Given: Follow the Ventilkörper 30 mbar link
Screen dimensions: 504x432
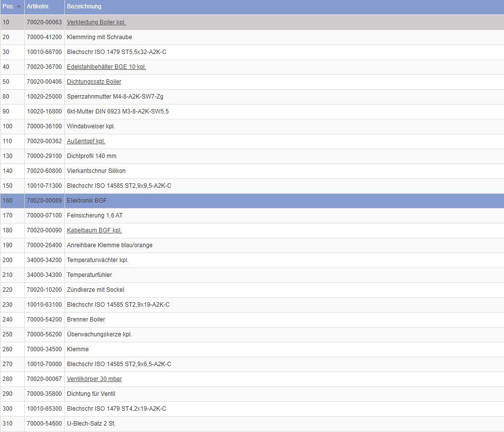Looking at the screenshot, I should point(94,379).
